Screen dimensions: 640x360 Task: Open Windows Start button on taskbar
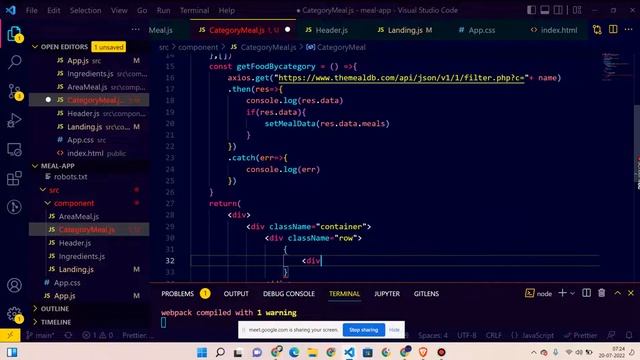(x=202, y=352)
